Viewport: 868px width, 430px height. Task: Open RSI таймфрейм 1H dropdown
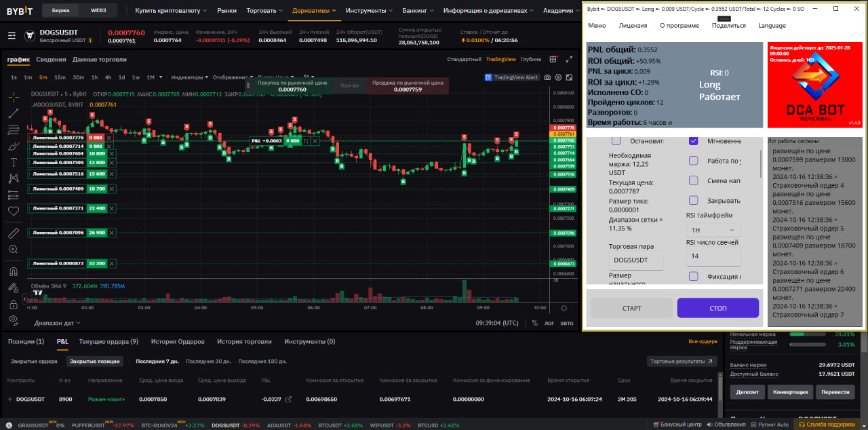[713, 230]
